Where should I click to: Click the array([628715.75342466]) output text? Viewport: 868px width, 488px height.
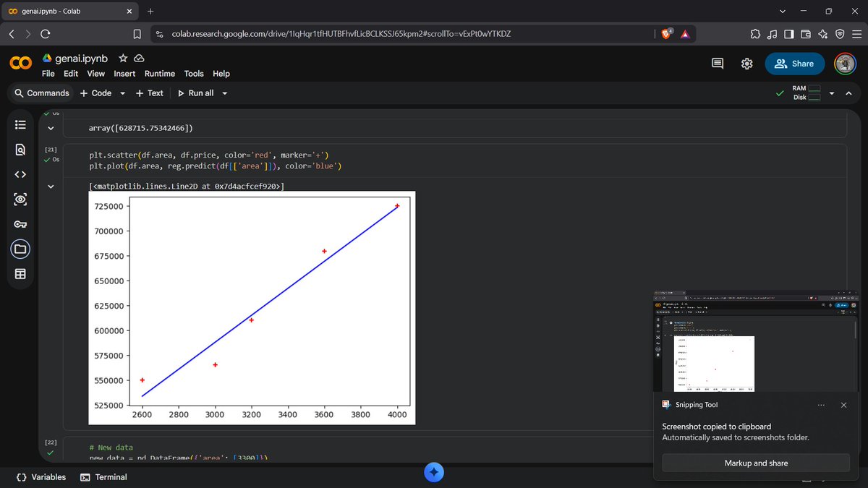[141, 129]
